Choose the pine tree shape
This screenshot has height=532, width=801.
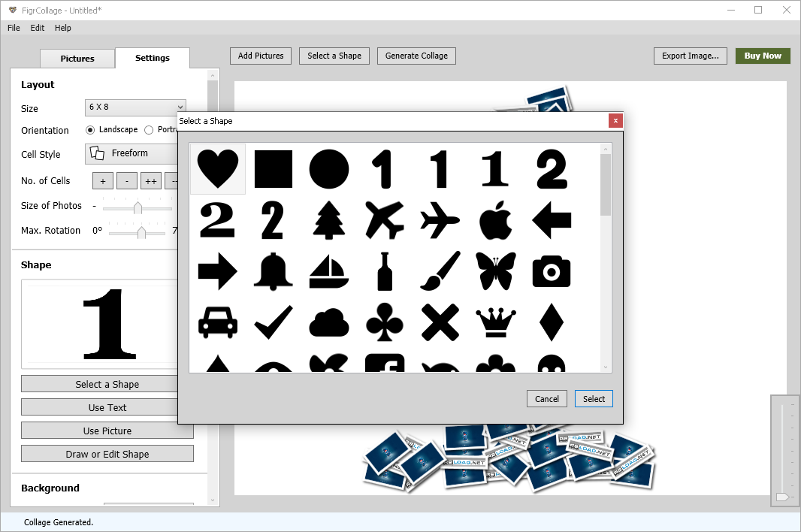point(328,219)
